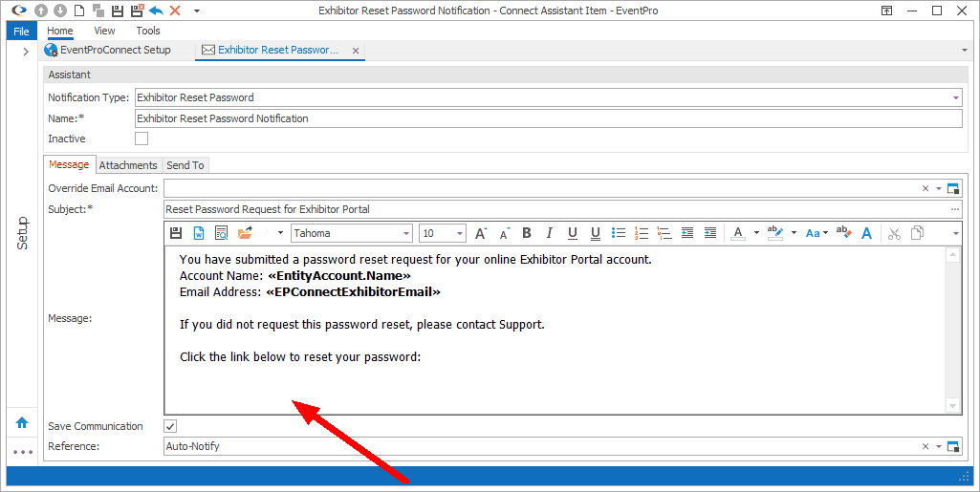Toggle the Inactive checkbox
The width and height of the screenshot is (980, 492).
coord(142,139)
